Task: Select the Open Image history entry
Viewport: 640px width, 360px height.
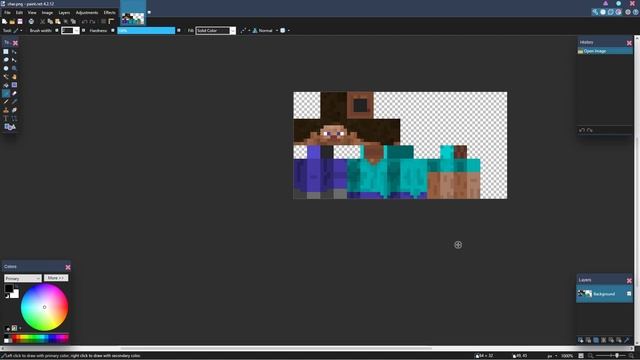Action: (604, 51)
